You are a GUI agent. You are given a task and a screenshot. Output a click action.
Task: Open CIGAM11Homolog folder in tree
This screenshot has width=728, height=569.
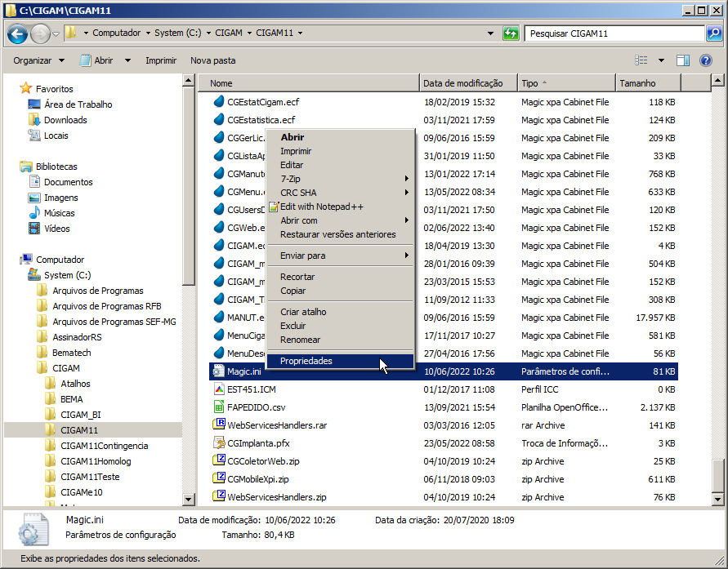click(x=96, y=461)
